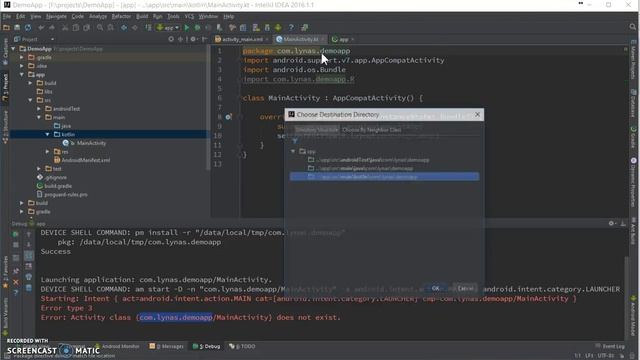Viewport: 640px width, 360px height.
Task: Click the OK button in destination dialog
Action: point(435,288)
